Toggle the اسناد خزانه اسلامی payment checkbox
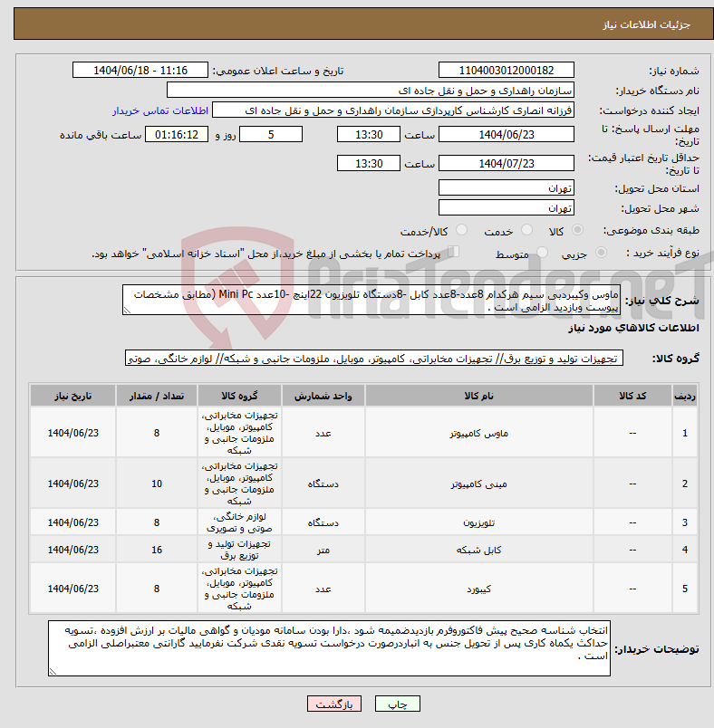Viewport: 714px width, 728px height. point(453,252)
